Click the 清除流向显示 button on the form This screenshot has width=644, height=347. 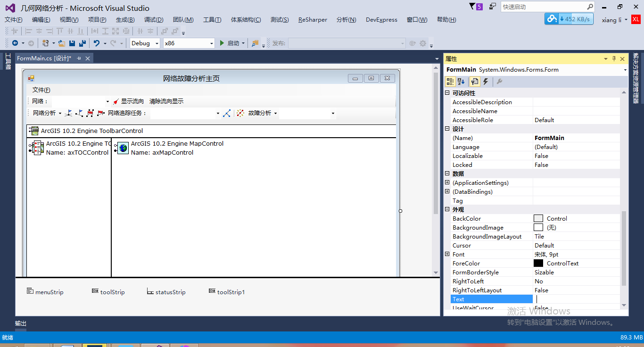[x=166, y=101]
